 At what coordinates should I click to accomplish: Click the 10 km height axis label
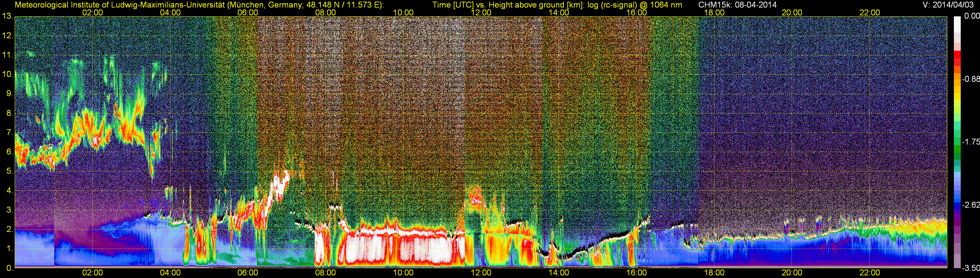[x=7, y=74]
